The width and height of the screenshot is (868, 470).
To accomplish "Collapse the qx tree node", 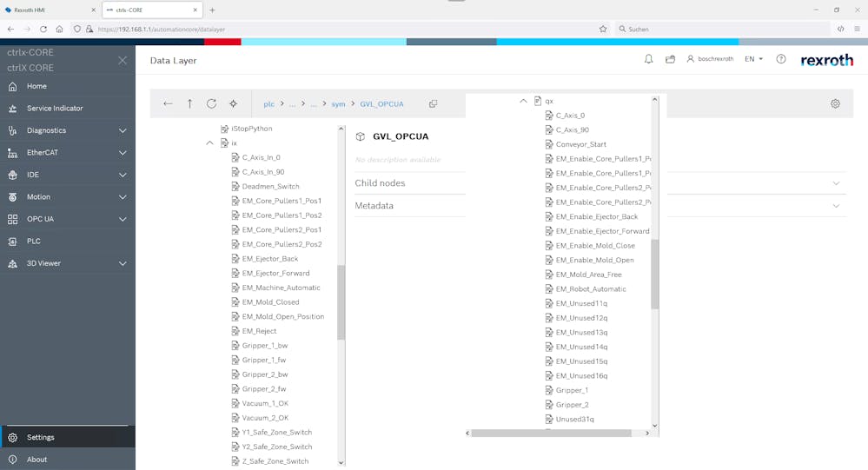I will (x=523, y=101).
